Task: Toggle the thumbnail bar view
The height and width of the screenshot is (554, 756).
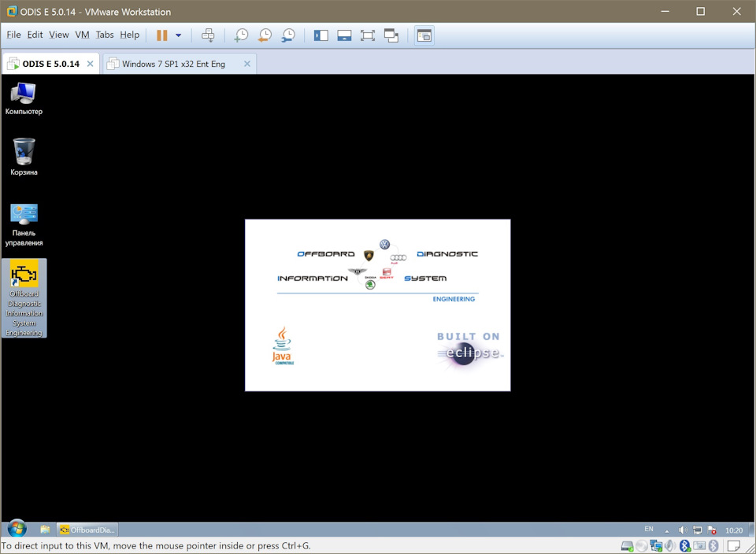Action: [344, 35]
